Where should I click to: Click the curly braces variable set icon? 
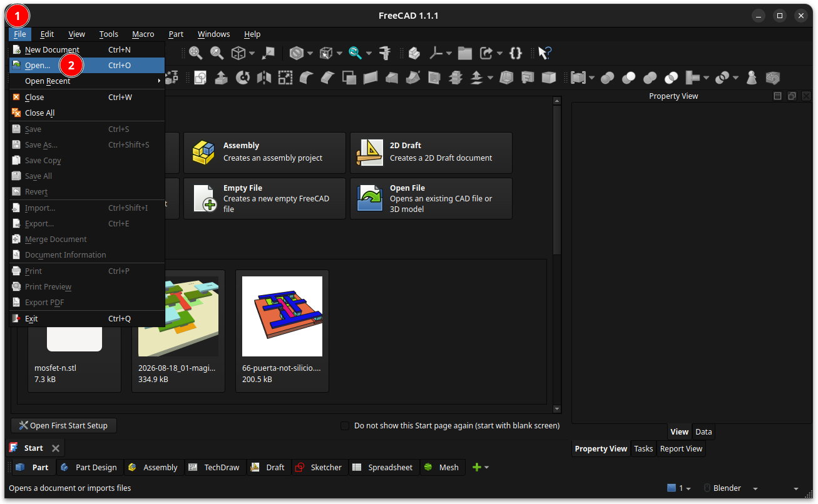click(x=516, y=53)
